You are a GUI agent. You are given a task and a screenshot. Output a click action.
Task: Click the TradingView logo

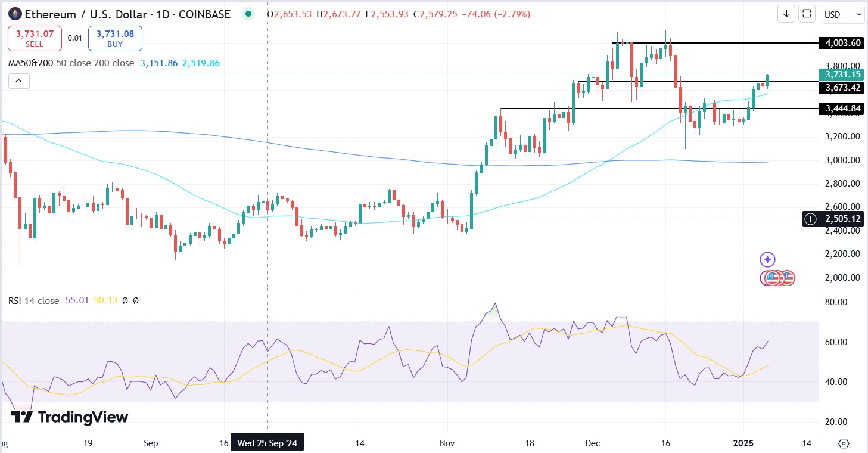(70, 417)
